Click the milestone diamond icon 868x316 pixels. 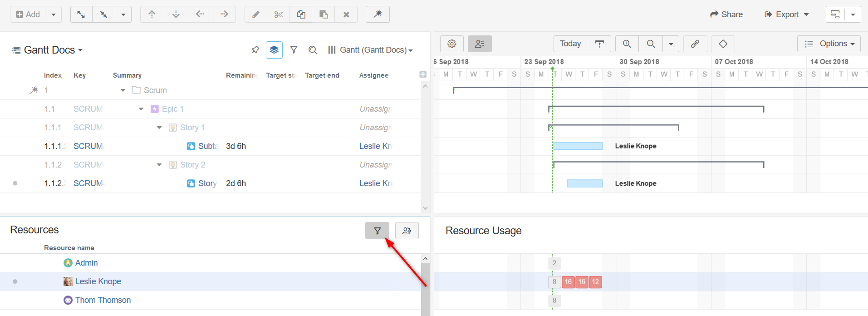[x=723, y=44]
